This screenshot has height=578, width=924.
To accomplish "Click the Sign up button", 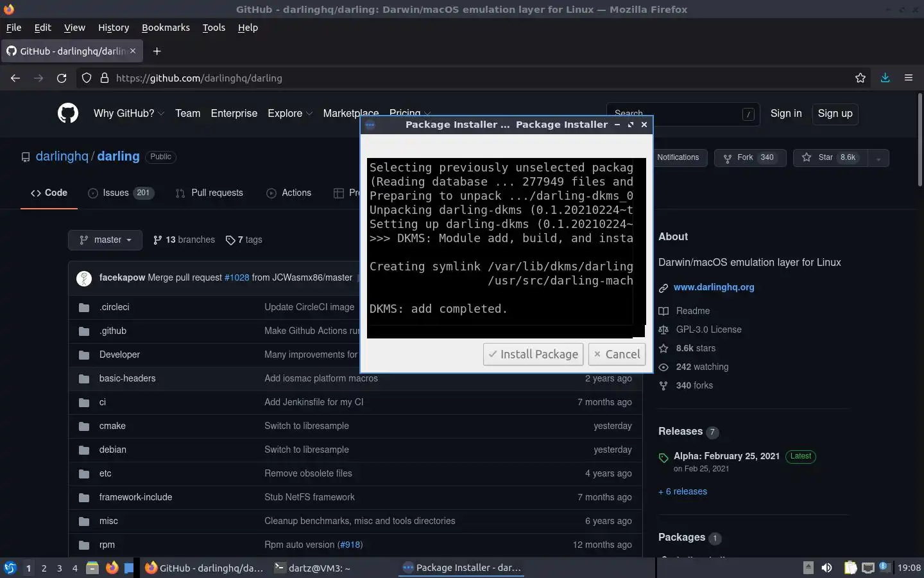I will [835, 113].
